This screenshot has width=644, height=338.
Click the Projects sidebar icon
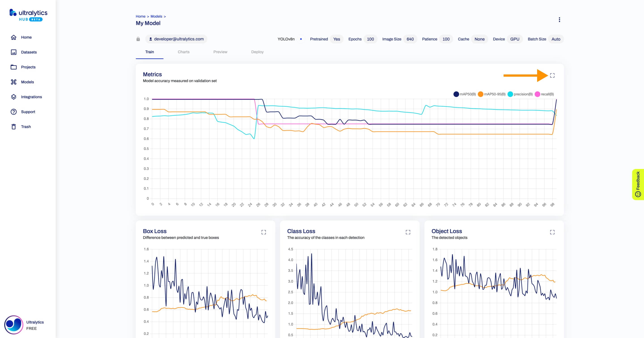pos(13,67)
